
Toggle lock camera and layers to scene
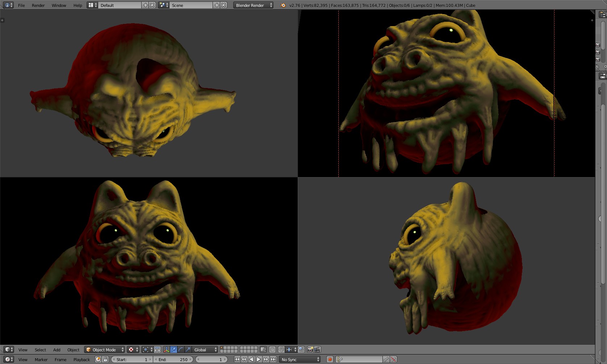pos(263,350)
